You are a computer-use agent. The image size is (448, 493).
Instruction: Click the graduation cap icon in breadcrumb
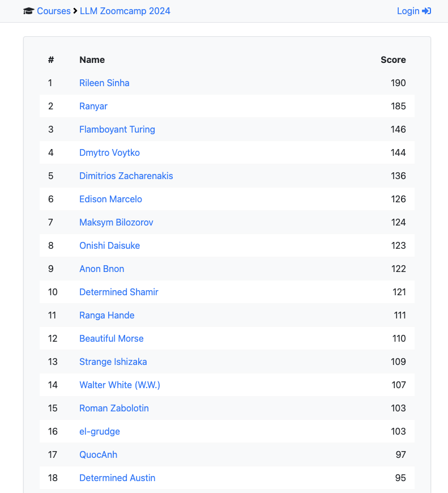click(28, 11)
